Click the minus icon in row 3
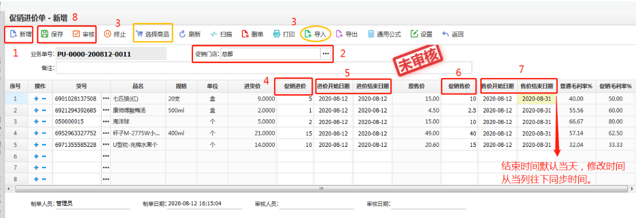This screenshot has height=218, width=644. 44,122
